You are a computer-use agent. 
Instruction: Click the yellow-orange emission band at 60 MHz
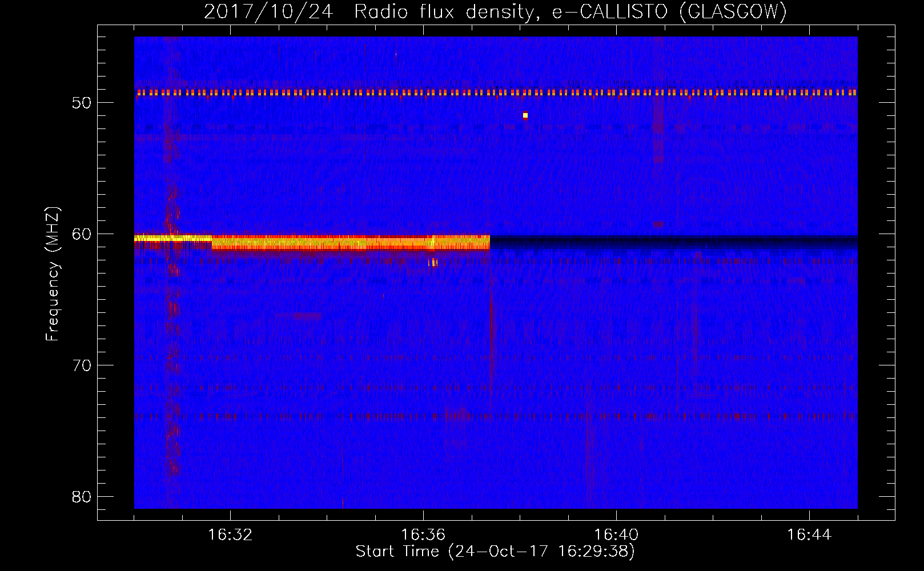click(x=312, y=242)
